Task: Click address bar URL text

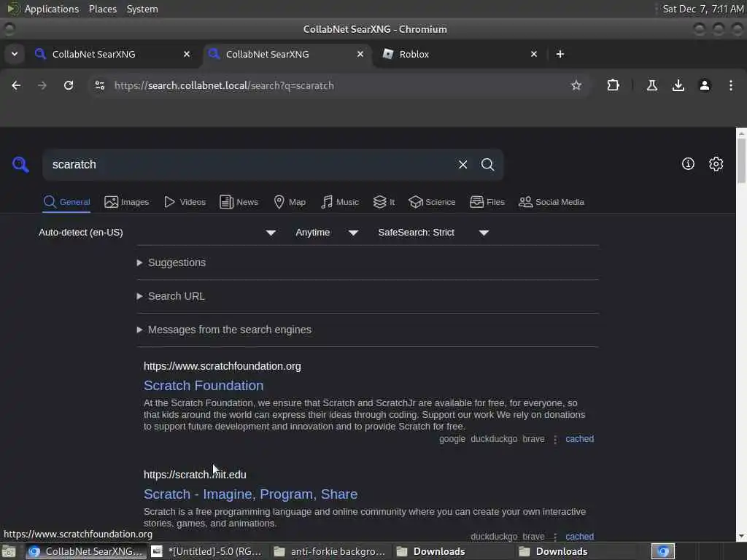Action: coord(224,86)
